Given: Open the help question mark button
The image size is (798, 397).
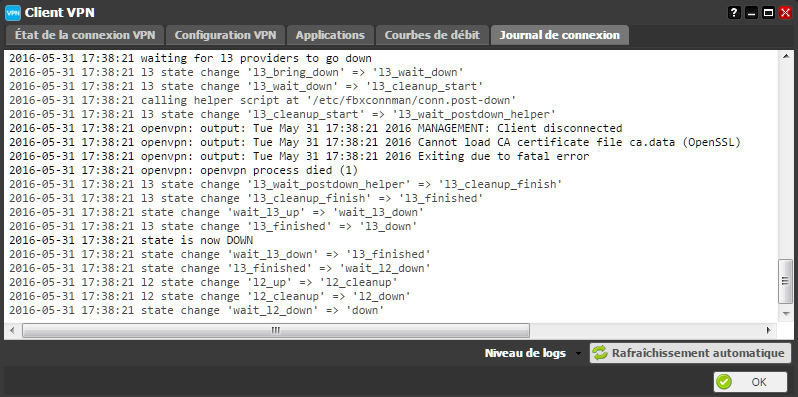Looking at the screenshot, I should click(x=734, y=13).
